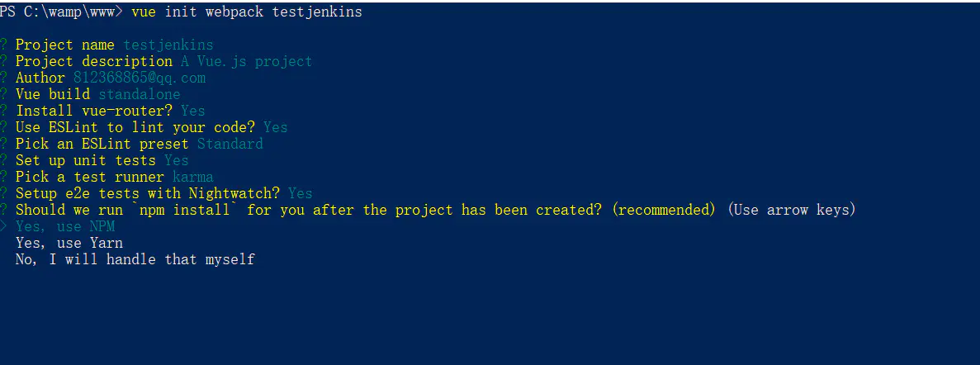Viewport: 980px width, 365px height.
Task: Click the 'vue init webpack testjenkins' command
Action: click(247, 12)
